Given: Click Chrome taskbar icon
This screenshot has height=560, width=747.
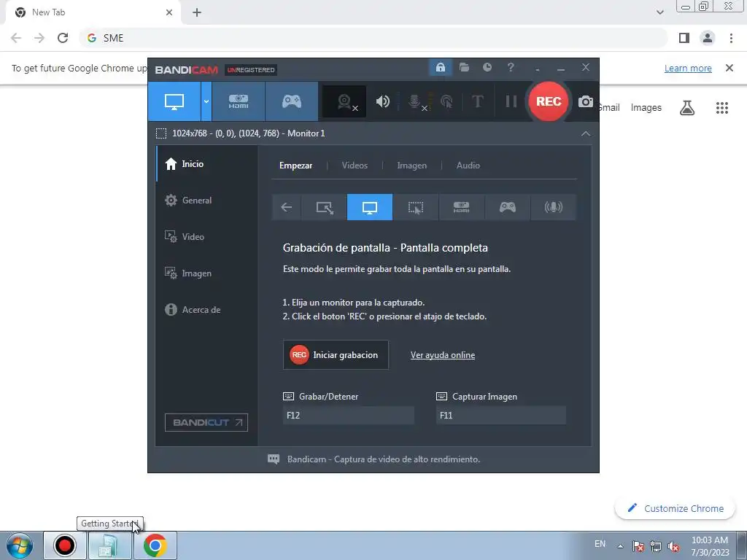Looking at the screenshot, I should click(x=155, y=545).
